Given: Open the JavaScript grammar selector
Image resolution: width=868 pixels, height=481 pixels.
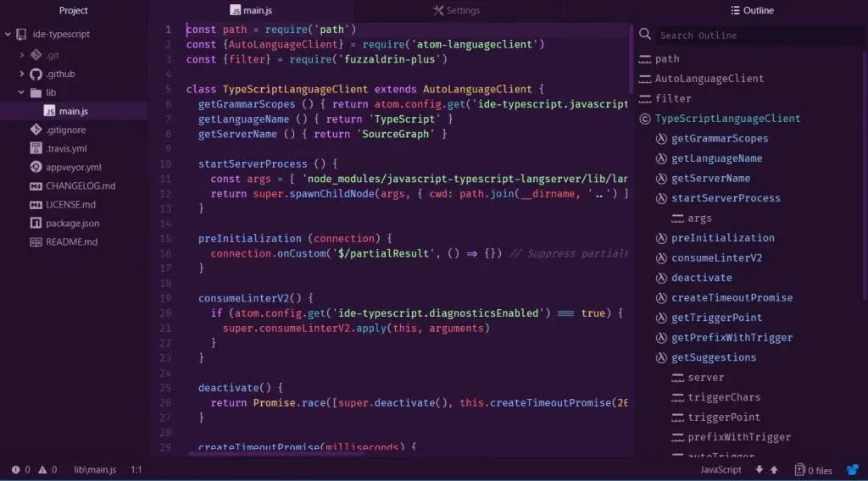Looking at the screenshot, I should 721,469.
